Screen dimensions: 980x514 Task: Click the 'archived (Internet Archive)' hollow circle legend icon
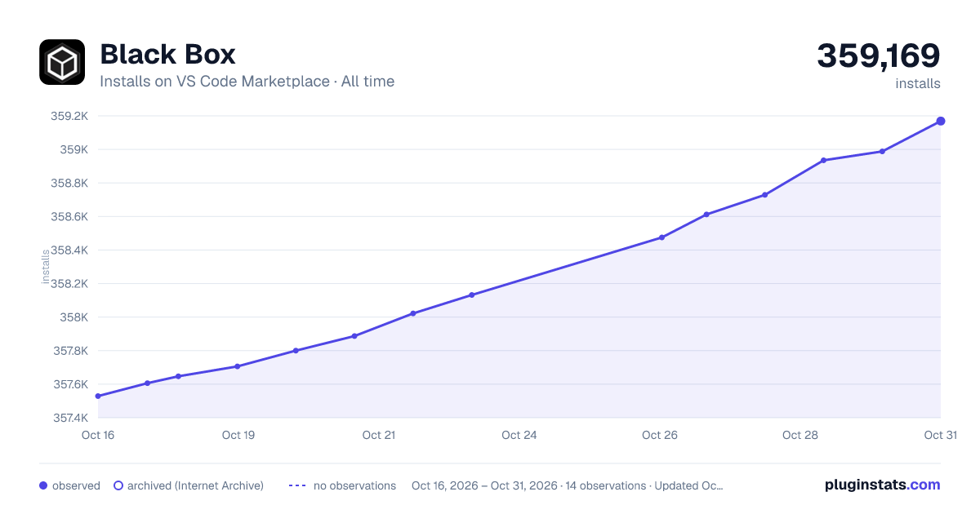(x=118, y=485)
